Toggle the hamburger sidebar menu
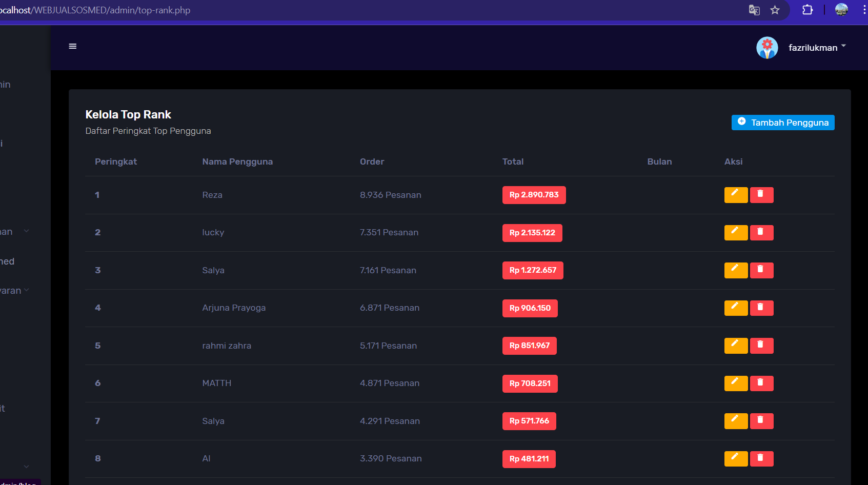 [73, 46]
